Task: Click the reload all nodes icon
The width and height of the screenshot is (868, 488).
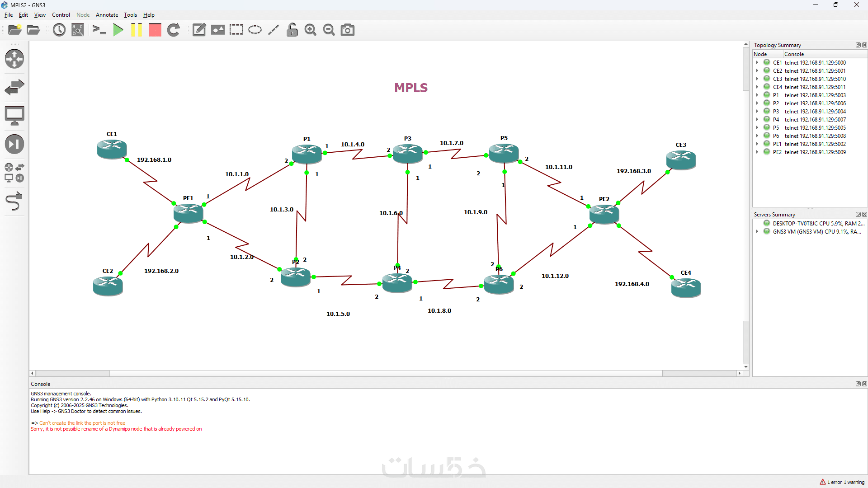Action: (x=174, y=30)
